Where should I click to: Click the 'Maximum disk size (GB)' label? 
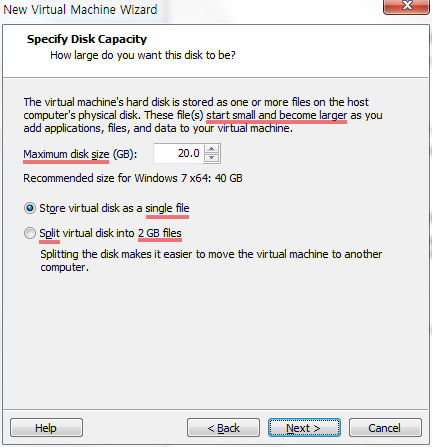point(80,154)
